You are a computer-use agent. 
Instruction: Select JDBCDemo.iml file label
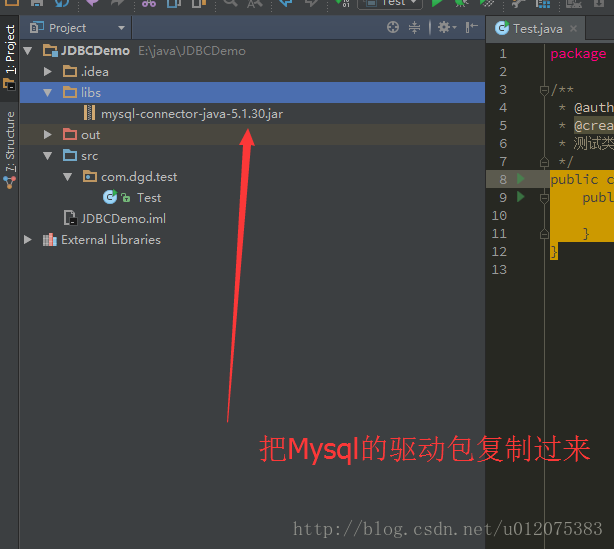[x=123, y=219]
